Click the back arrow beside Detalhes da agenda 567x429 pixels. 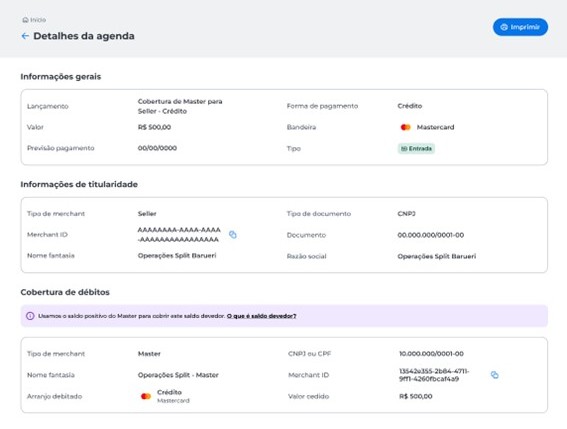point(25,36)
